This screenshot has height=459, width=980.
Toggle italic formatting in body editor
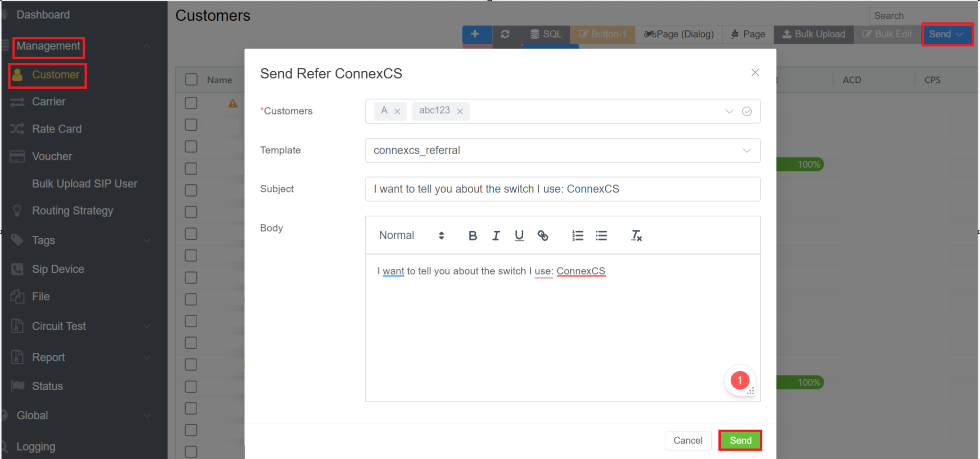pyautogui.click(x=496, y=235)
